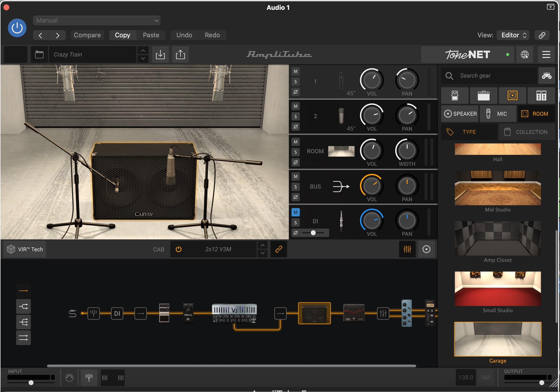Select the cabinet gear category icon

pyautogui.click(x=512, y=96)
